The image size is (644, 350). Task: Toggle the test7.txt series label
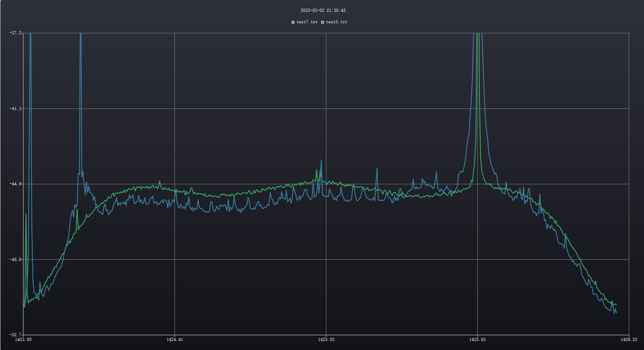(x=307, y=22)
